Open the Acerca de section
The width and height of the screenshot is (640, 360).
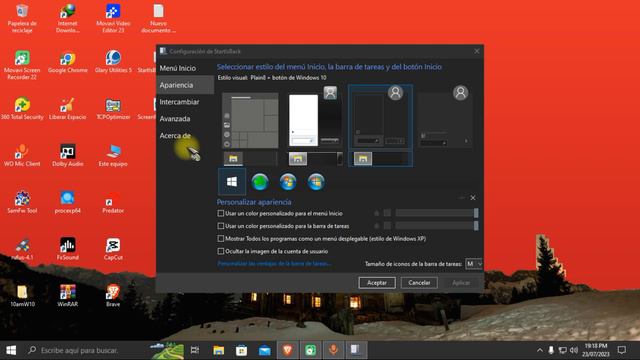[175, 136]
